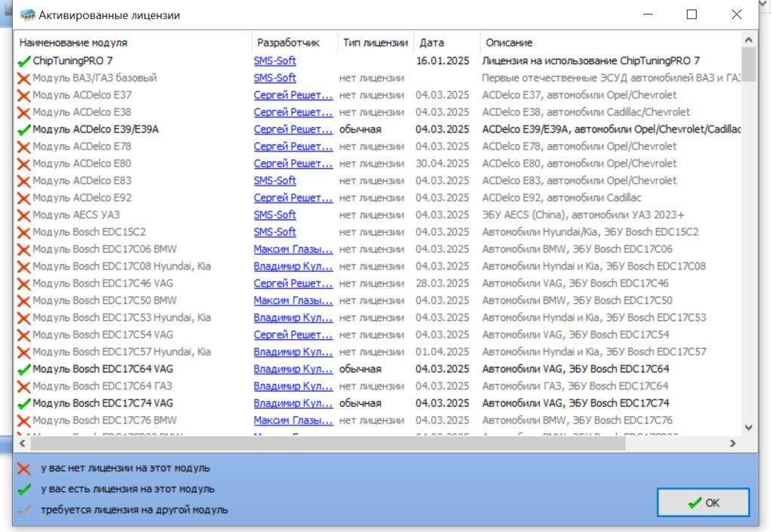Open the SMS-Soft link for Модуль ВАЗ/ГАЗ базовый
The height and width of the screenshot is (532, 772).
(x=274, y=78)
